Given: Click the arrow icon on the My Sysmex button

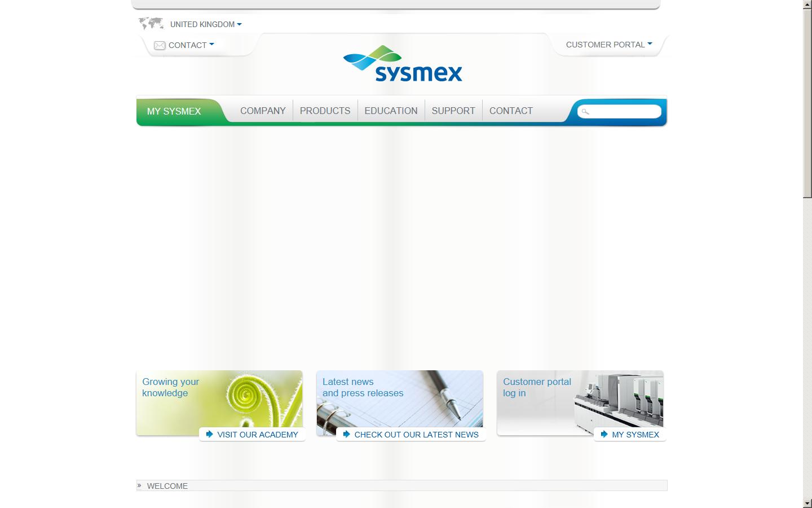Looking at the screenshot, I should click(x=604, y=434).
